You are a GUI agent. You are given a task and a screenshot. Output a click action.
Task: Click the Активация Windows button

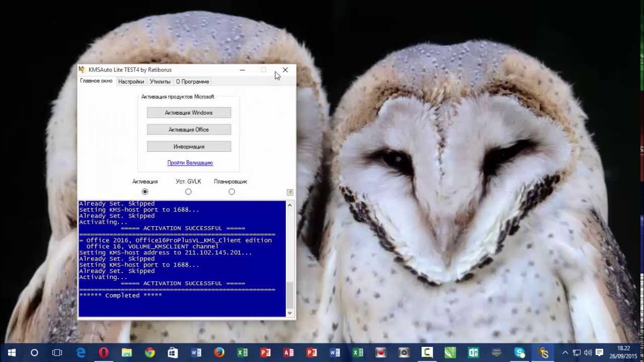coord(189,113)
